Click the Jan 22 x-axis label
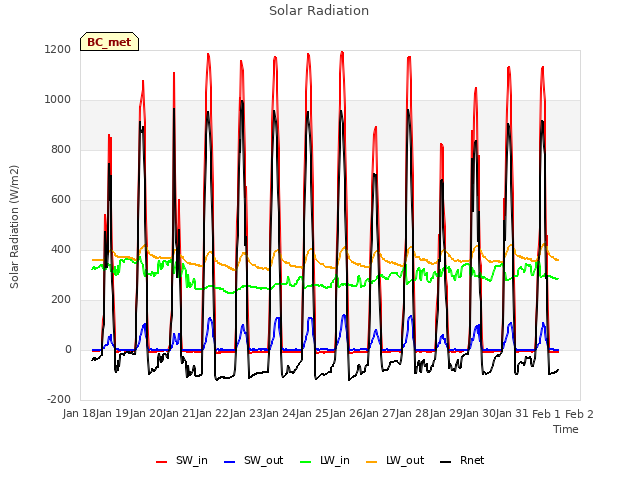Screen dimensions: 640x480 [212, 413]
